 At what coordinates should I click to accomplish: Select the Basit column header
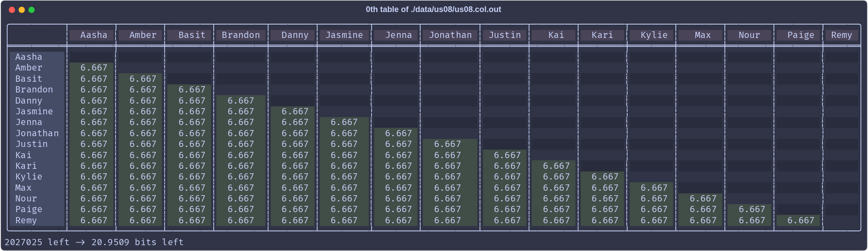point(190,35)
